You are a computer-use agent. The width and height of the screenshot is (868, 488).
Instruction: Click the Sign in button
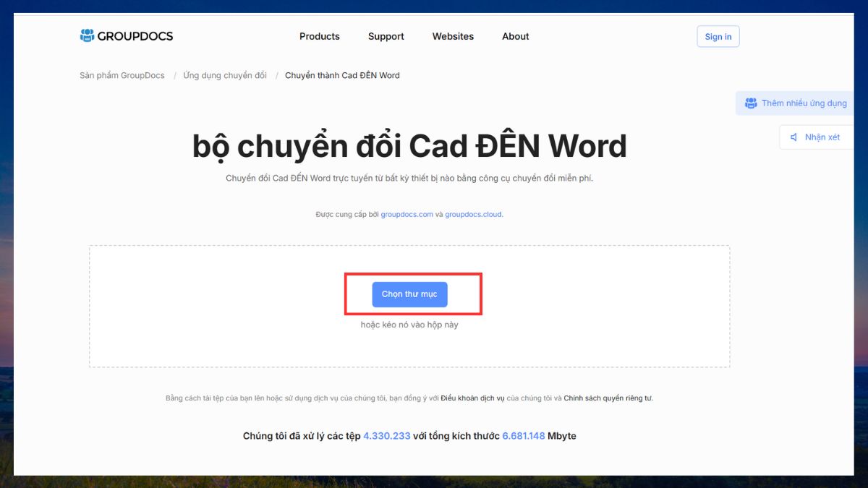718,36
